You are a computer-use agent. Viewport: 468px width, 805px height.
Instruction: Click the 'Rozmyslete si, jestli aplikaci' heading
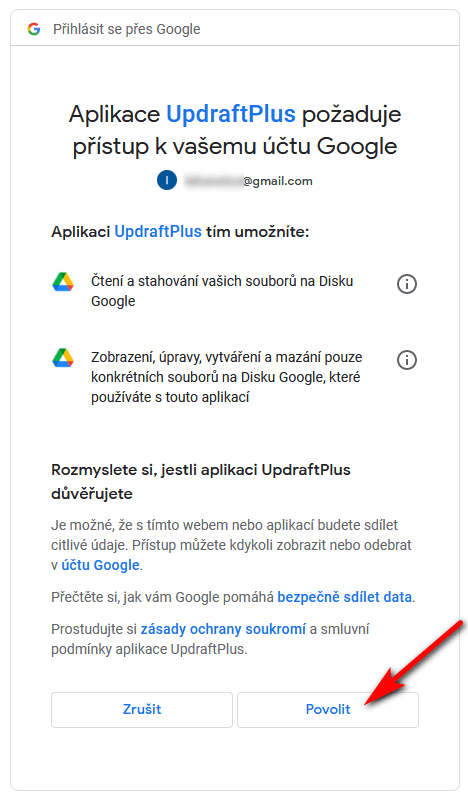point(201,482)
